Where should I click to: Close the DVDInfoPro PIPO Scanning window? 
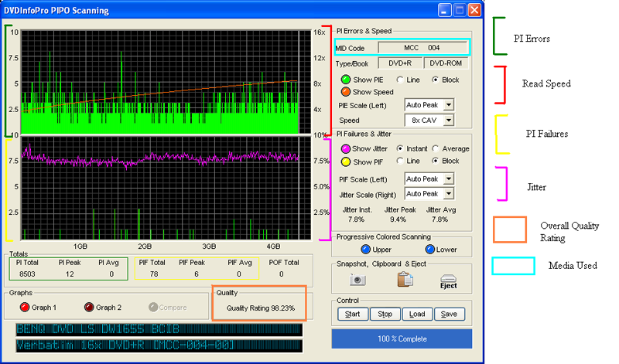tap(475, 10)
